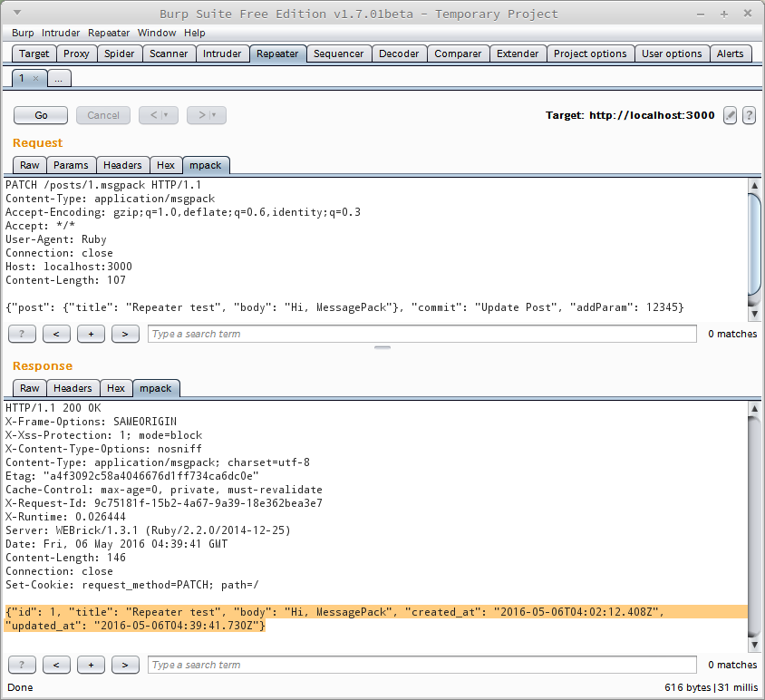765x700 pixels.
Task: Click the request pane vertical scrollbar
Action: click(x=754, y=245)
